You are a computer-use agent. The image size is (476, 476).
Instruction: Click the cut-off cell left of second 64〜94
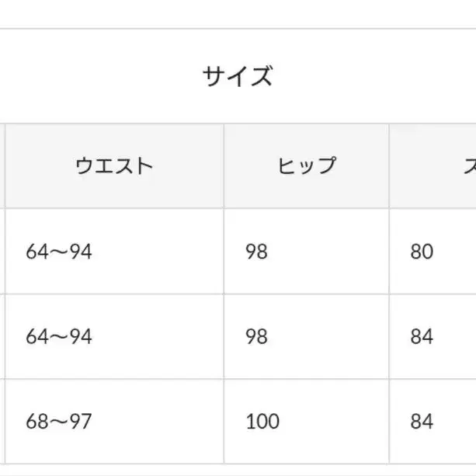tap(2, 337)
